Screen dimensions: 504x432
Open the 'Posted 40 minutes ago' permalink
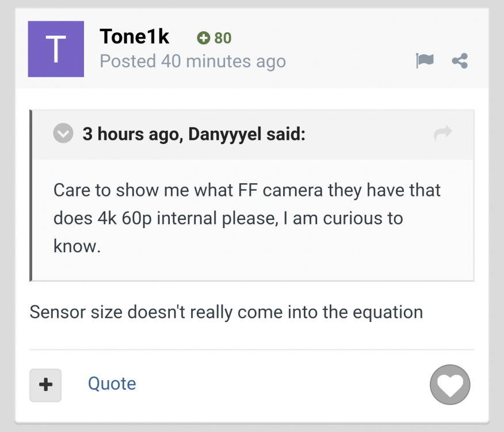(x=192, y=61)
